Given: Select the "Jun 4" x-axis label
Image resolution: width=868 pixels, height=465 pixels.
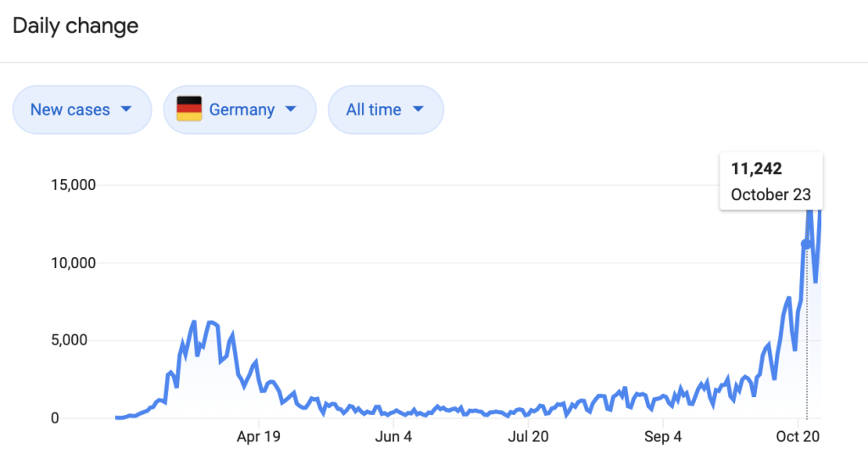Looking at the screenshot, I should tap(393, 438).
